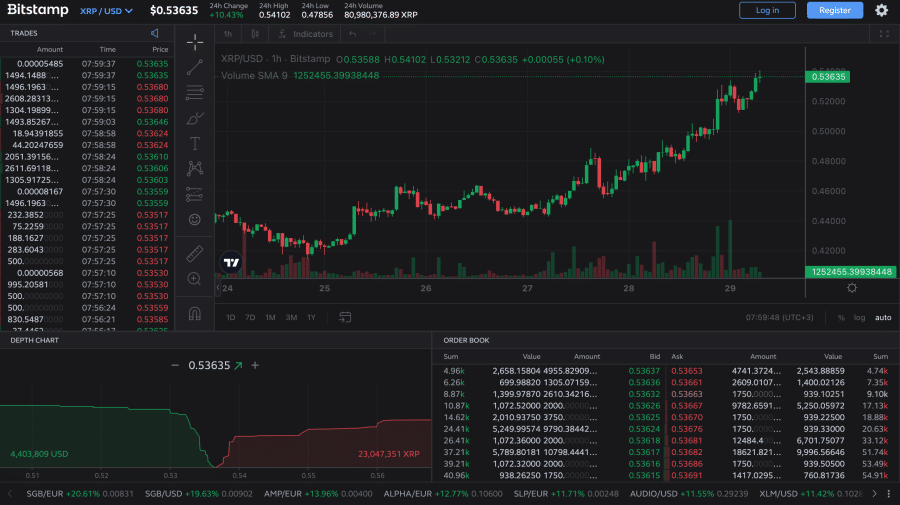Open the candlestick chart style selector
900x505 pixels.
click(x=255, y=34)
